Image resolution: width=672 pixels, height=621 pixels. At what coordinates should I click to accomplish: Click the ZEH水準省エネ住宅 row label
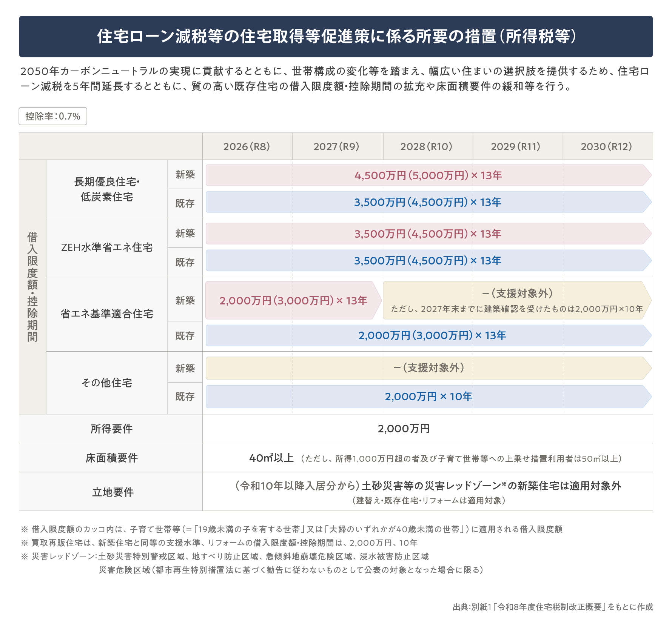107,247
